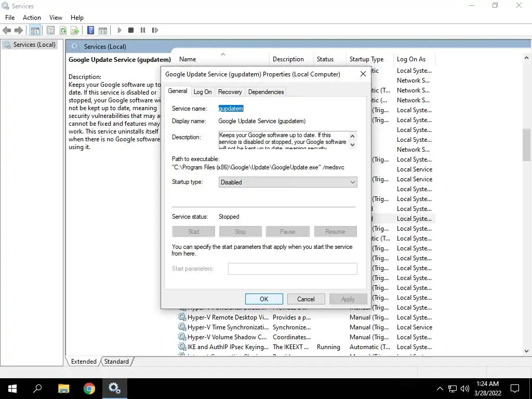Screen dimensions: 532x399
Task: Click the Resume service button in dialog
Action: 335,231
